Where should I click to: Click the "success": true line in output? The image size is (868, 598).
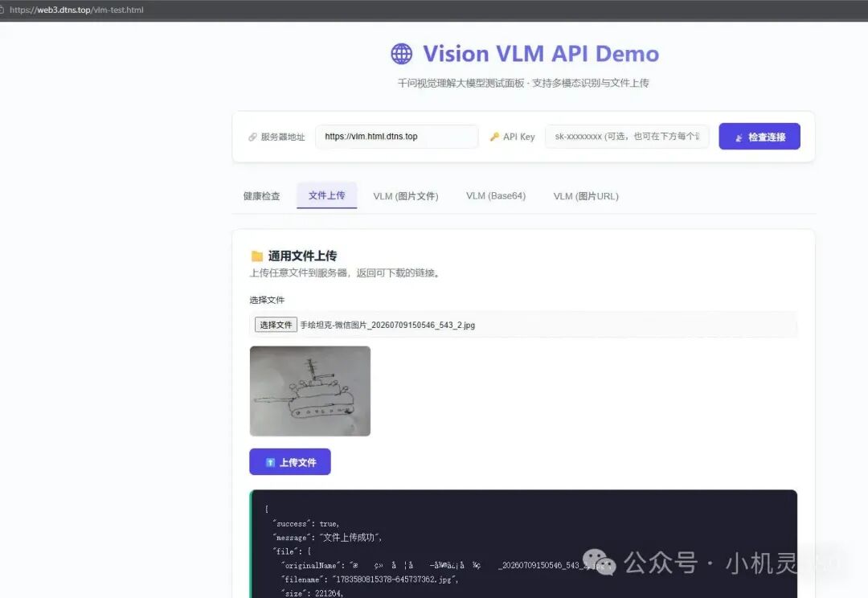pyautogui.click(x=306, y=523)
